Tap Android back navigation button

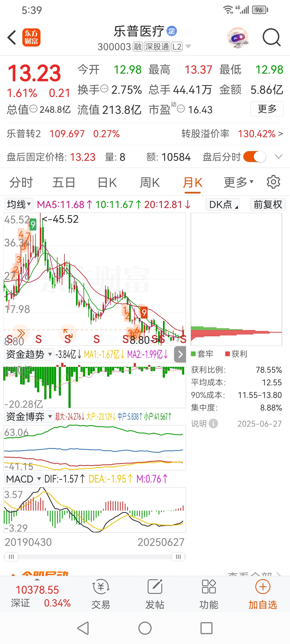coord(83,628)
